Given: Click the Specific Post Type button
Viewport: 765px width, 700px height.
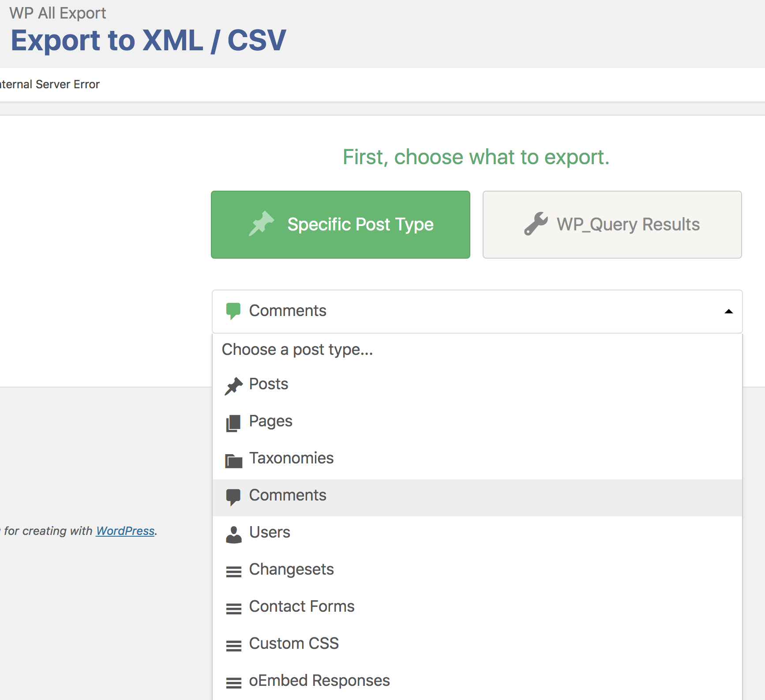Looking at the screenshot, I should tap(340, 224).
